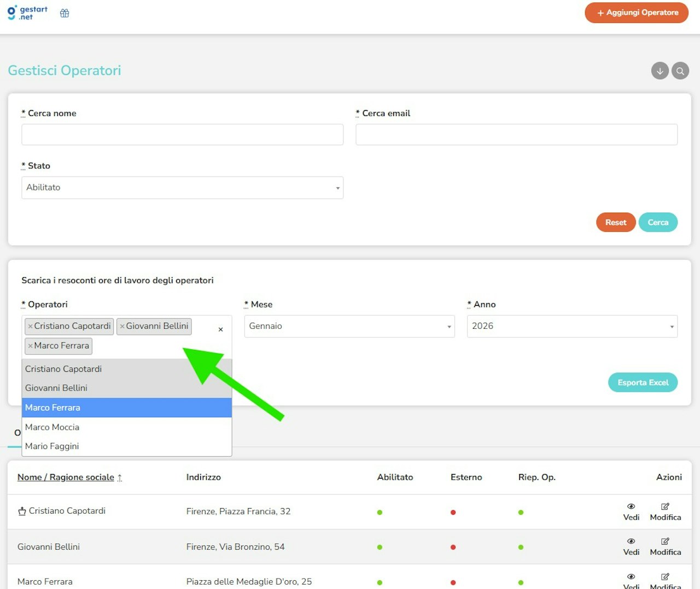Clear all selected operators with the x
This screenshot has width=700, height=589.
click(x=220, y=329)
